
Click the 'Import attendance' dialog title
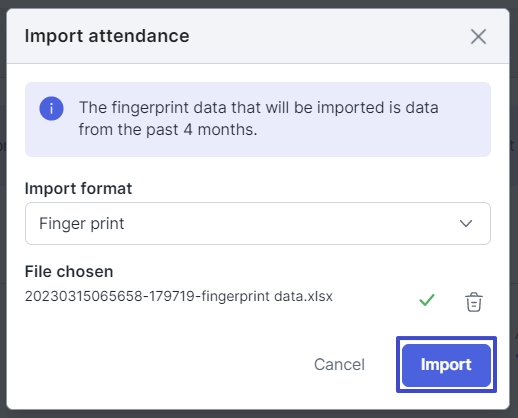pos(107,36)
